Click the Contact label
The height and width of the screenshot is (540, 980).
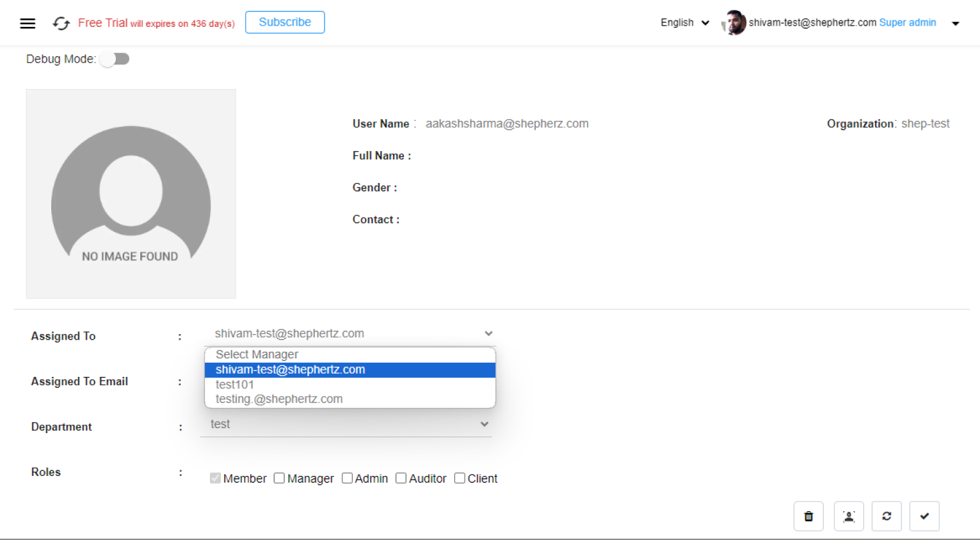[x=376, y=219]
